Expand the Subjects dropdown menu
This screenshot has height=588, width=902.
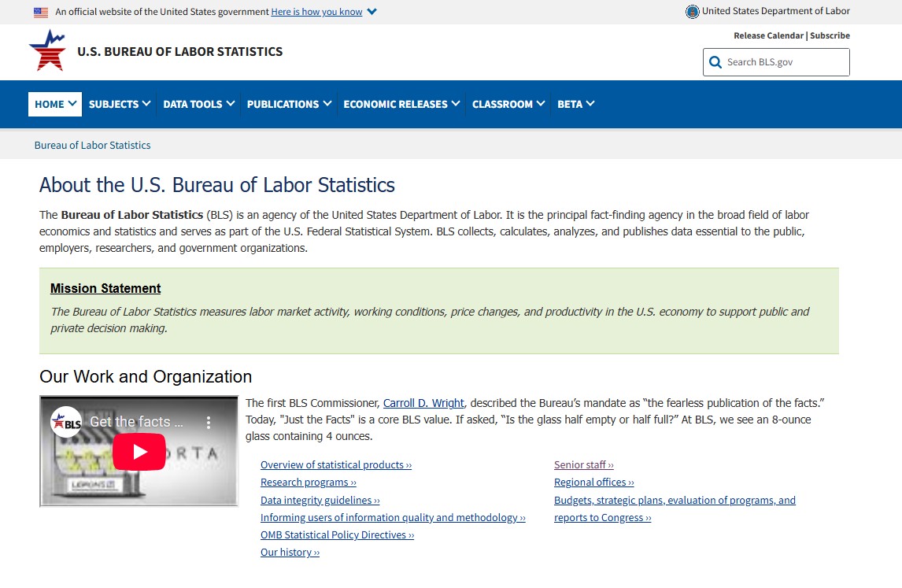point(119,104)
